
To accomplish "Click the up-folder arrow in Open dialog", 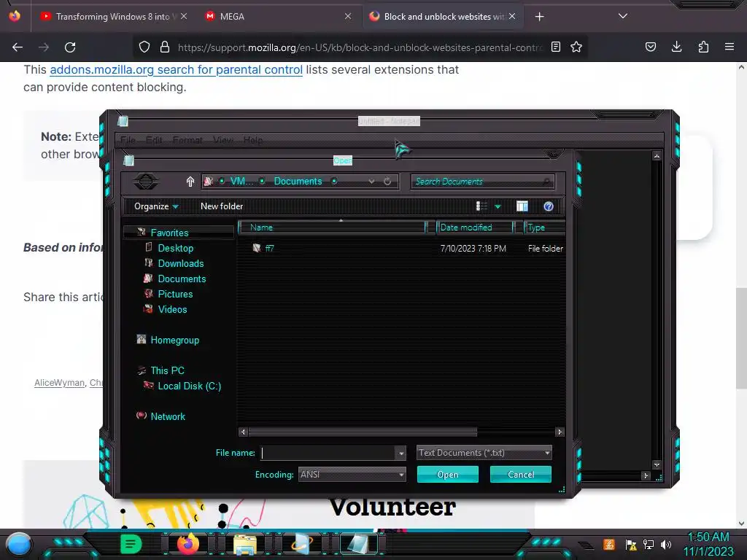I will coord(190,182).
